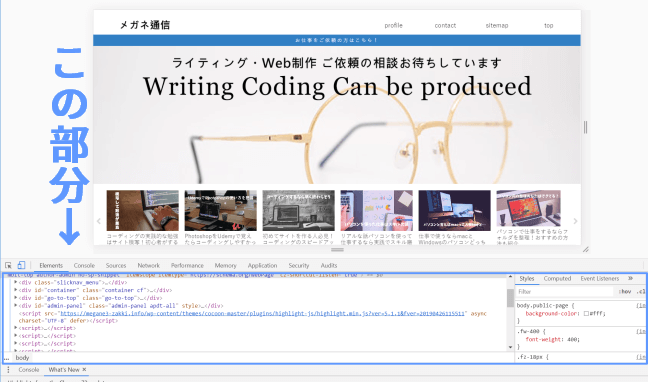Open the リアルな話パソコン article thumbnail
648x382 pixels.
click(376, 210)
